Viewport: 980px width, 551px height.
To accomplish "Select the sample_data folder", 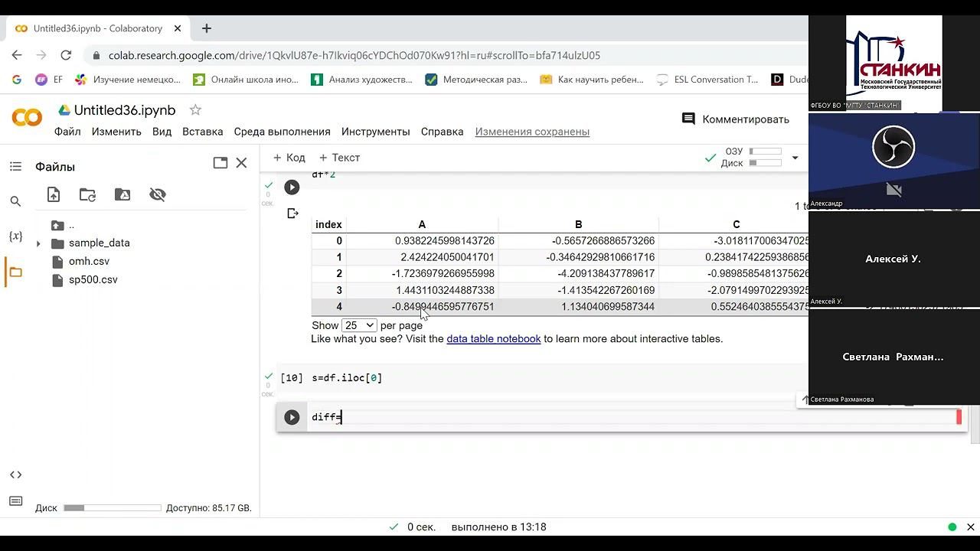I will tap(99, 243).
